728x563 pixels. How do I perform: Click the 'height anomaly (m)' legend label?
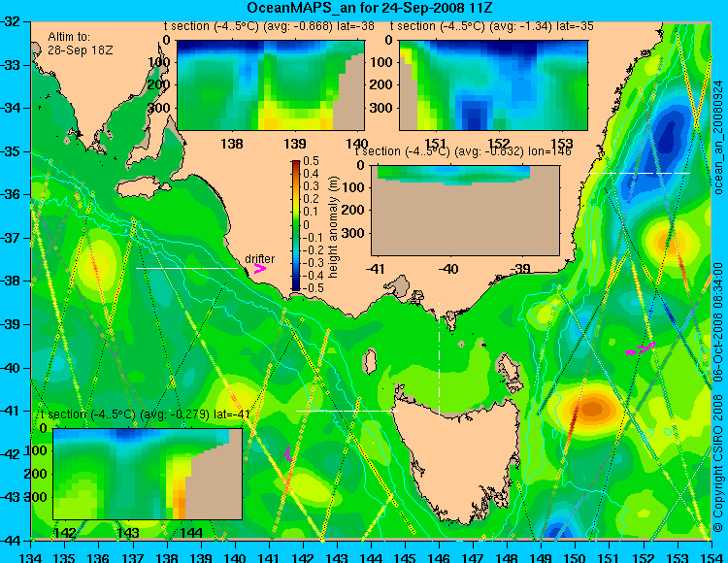[333, 227]
